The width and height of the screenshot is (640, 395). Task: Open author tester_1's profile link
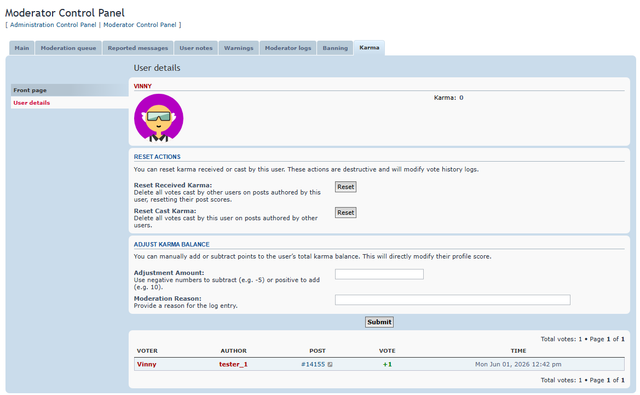pyautogui.click(x=233, y=364)
